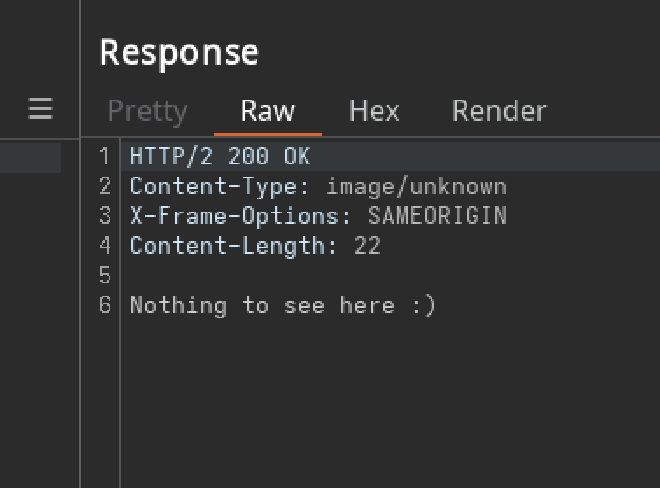Show the Render tab
Viewport: 660px width, 488px height.
[x=499, y=111]
